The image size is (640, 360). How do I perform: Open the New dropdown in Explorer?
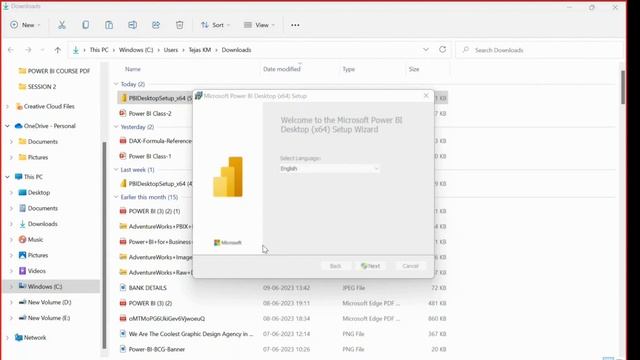[x=25, y=25]
